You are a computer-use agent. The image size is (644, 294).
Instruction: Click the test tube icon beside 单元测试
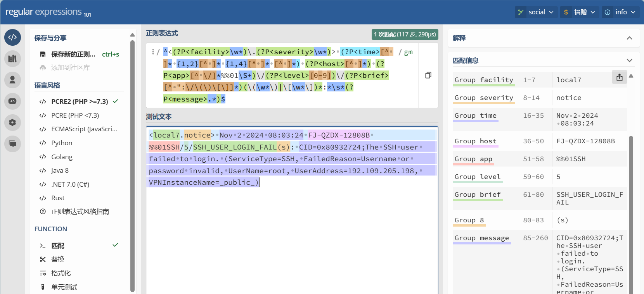point(43,287)
